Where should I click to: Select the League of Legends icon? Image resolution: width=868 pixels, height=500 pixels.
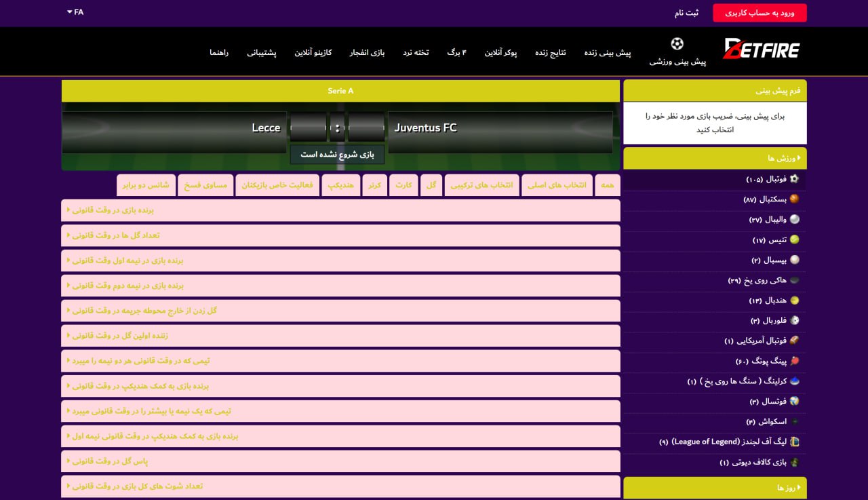coord(794,442)
